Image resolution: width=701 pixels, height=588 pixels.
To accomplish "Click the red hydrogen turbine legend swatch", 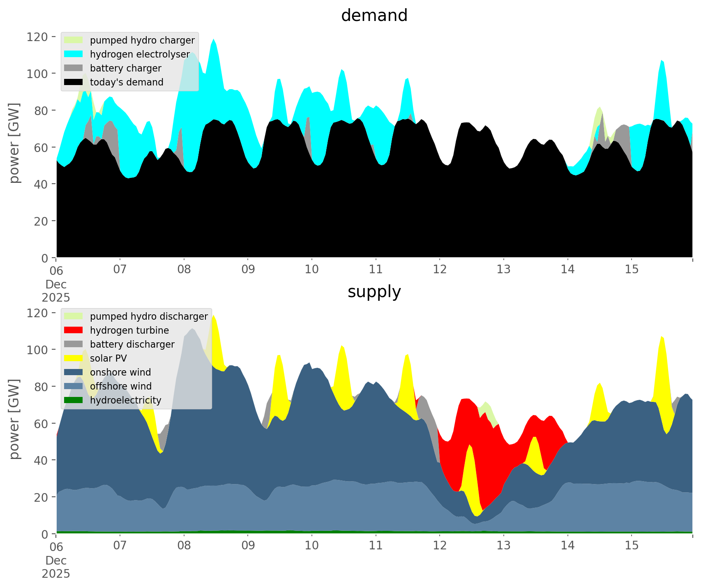I will tap(74, 330).
